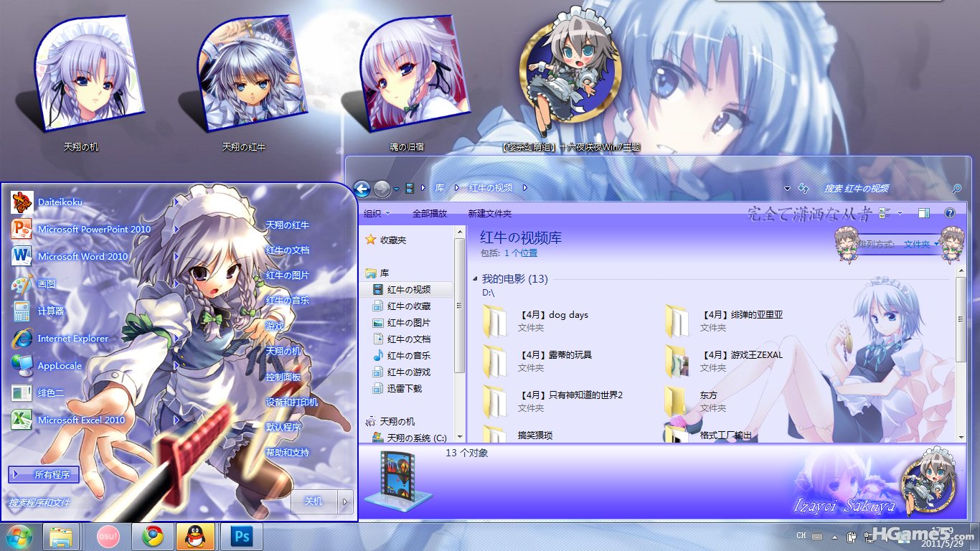The image size is (980, 551).
Task: Click the 关机 shutdown button
Action: [x=314, y=501]
